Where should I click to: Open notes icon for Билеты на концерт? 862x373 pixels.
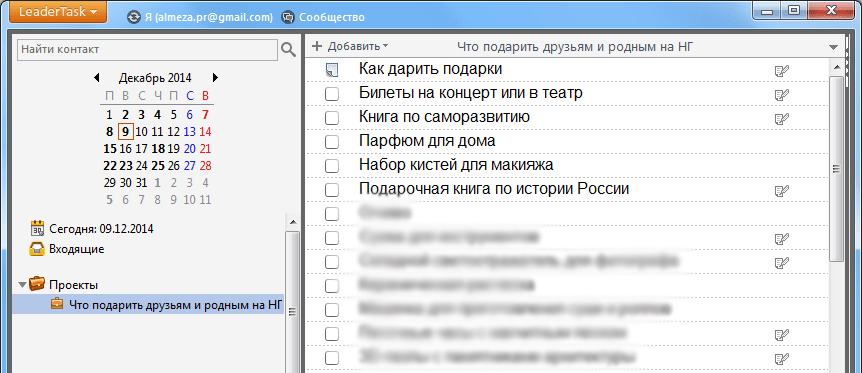781,95
